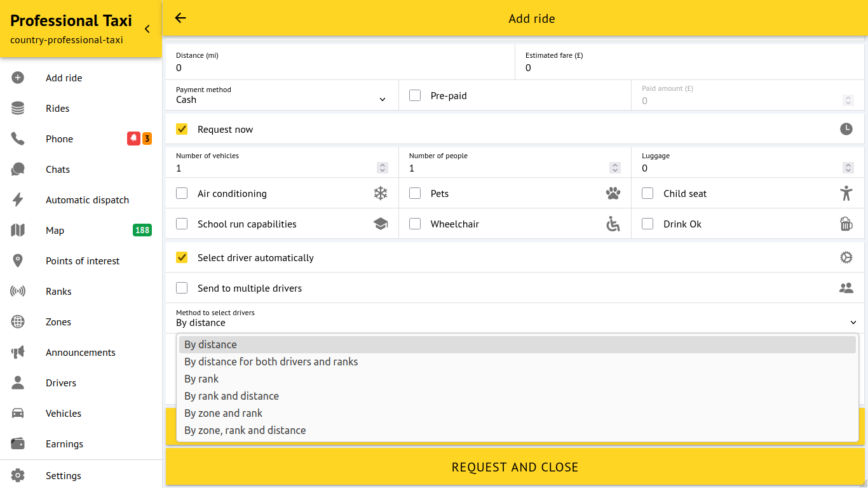This screenshot has height=488, width=868.
Task: Go to the Drivers section
Action: 61,383
